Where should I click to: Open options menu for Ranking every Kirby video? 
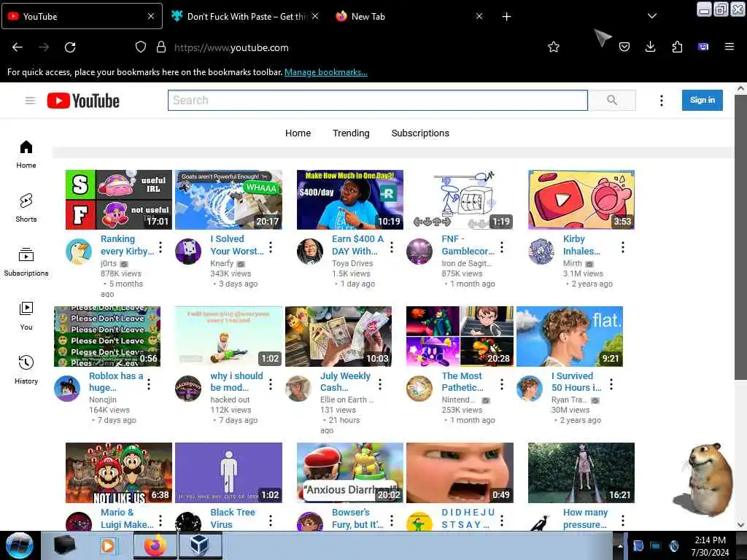160,247
